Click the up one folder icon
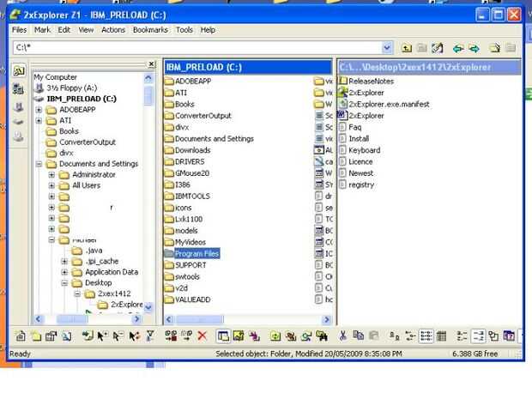The image size is (532, 399). (x=406, y=48)
